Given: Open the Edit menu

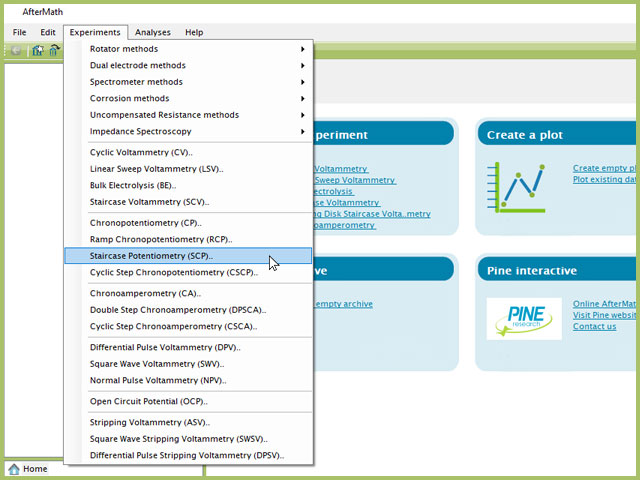Looking at the screenshot, I should (48, 32).
